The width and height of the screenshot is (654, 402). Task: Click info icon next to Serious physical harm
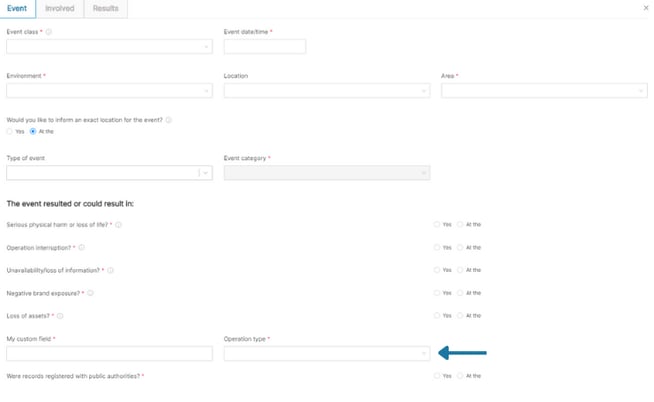click(118, 225)
